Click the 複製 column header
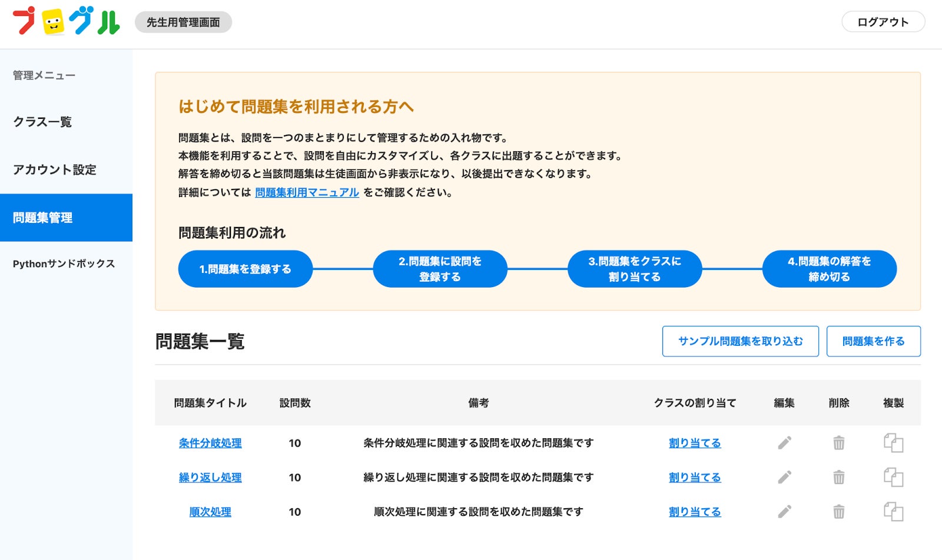This screenshot has width=942, height=560. point(893,403)
